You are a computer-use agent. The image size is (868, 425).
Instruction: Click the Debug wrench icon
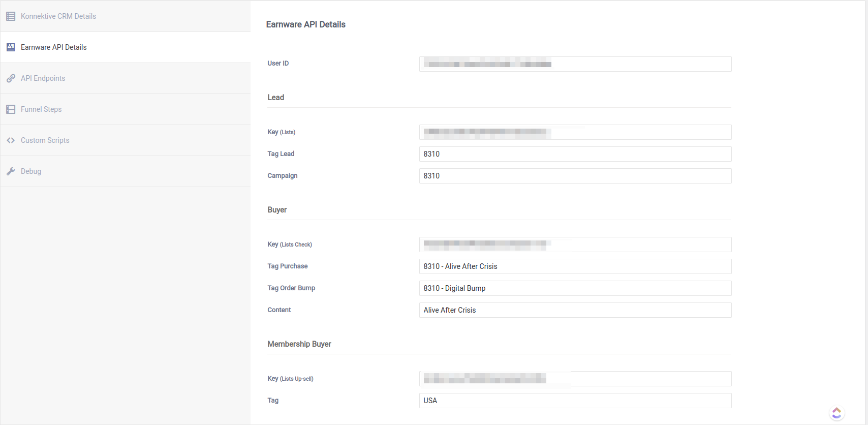pyautogui.click(x=11, y=171)
